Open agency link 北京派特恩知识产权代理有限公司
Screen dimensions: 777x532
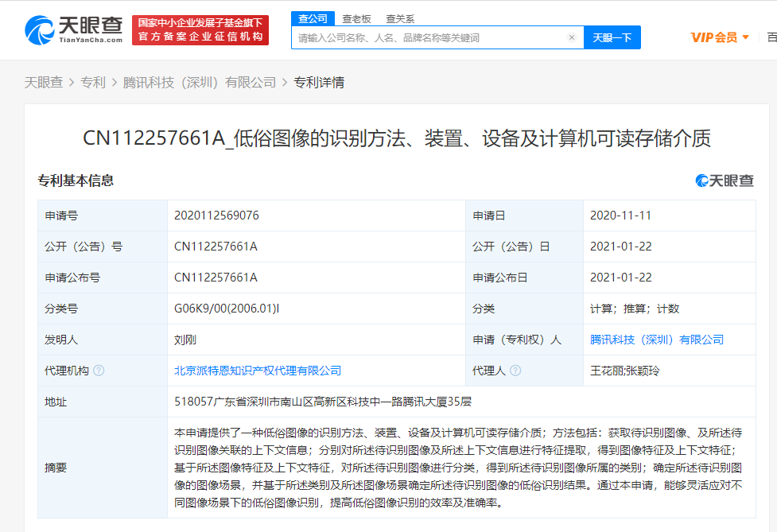[x=258, y=370]
